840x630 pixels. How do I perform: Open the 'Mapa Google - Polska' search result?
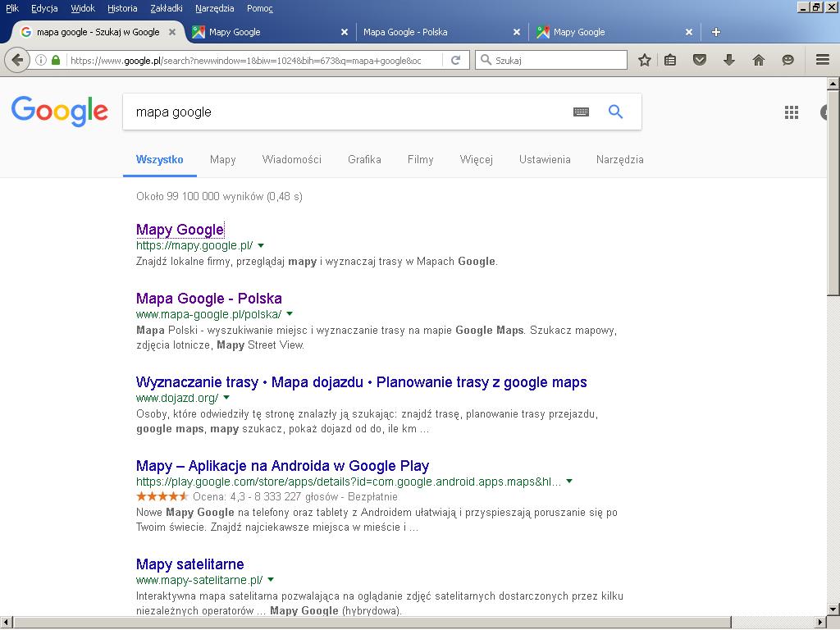pyautogui.click(x=209, y=299)
